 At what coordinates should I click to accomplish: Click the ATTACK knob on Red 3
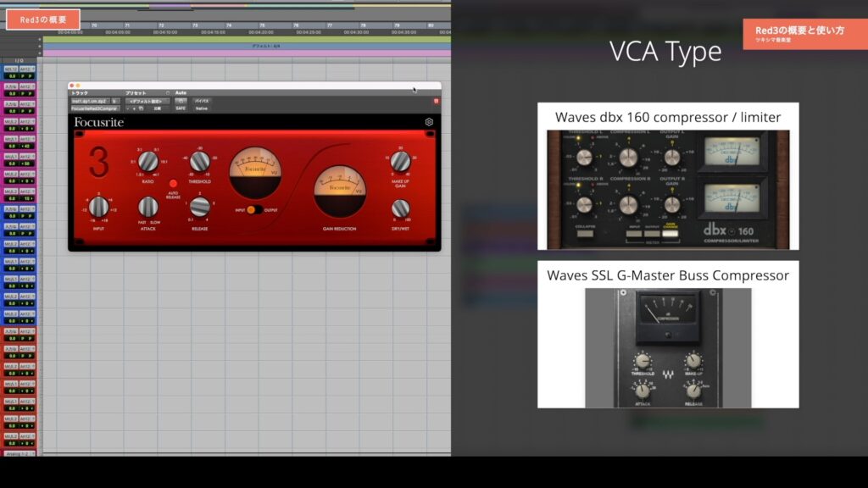click(147, 207)
